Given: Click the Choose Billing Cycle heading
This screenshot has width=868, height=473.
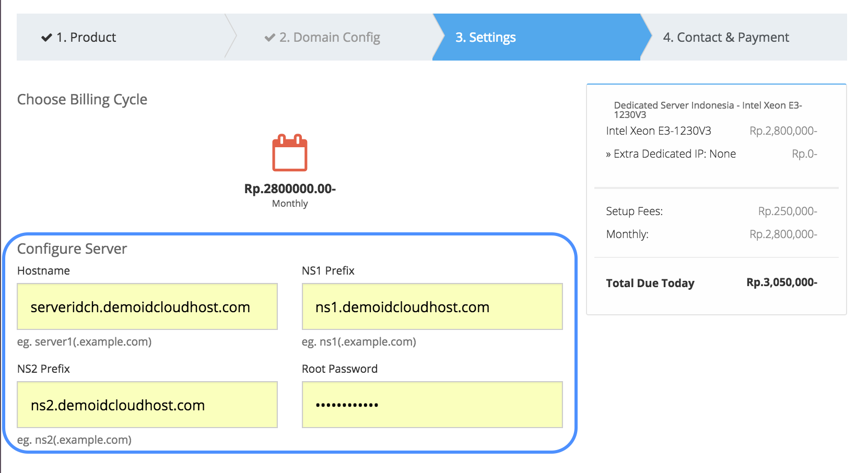Looking at the screenshot, I should [x=81, y=99].
